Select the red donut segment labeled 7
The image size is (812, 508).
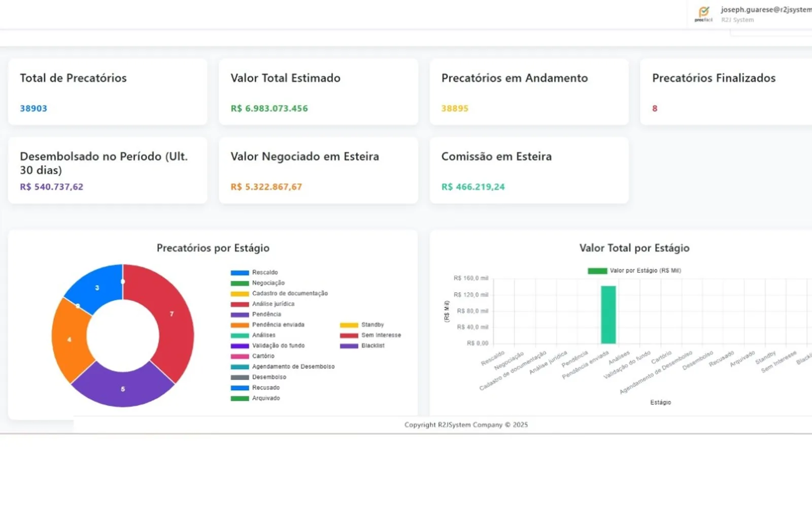[x=173, y=315]
